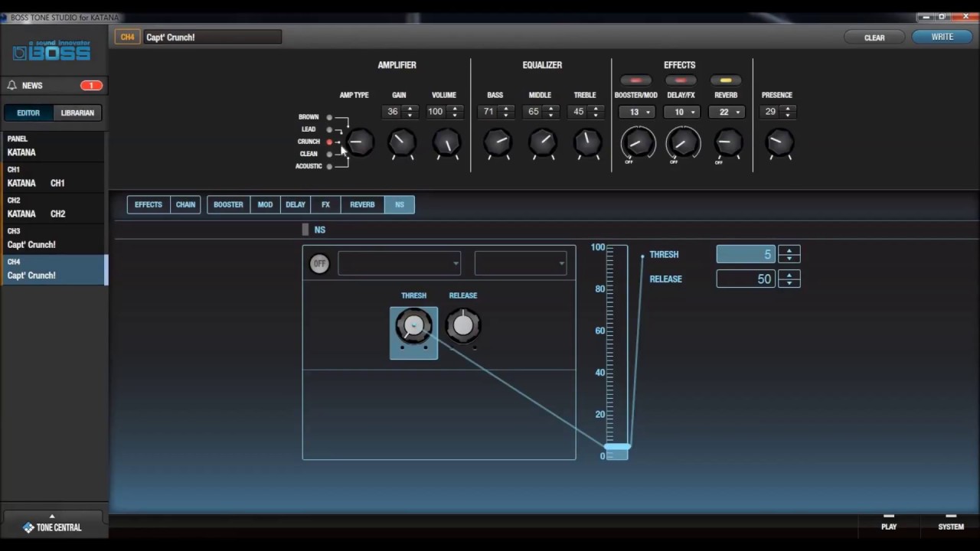The width and height of the screenshot is (980, 551).
Task: Click the Reverb effect knob
Action: tap(727, 142)
